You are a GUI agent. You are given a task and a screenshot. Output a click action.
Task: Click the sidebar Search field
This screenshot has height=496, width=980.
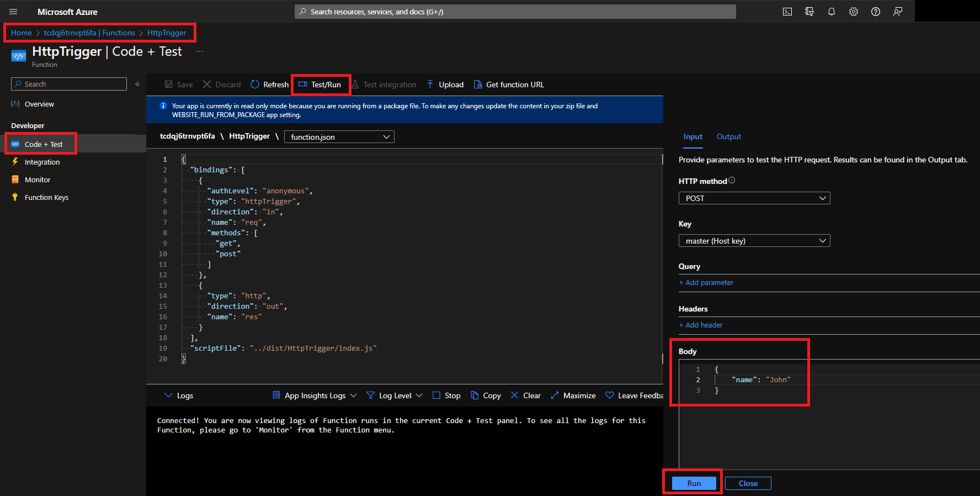pyautogui.click(x=69, y=84)
